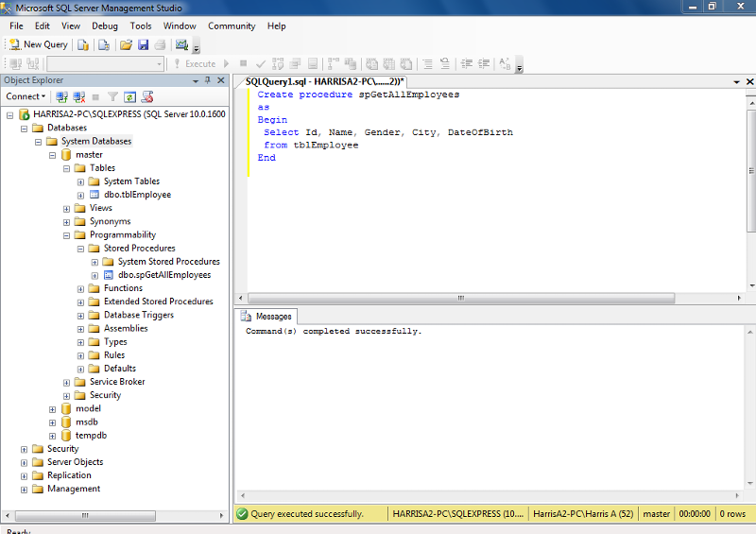Click '0 rows' in the status bar
The image size is (756, 534).
click(x=733, y=514)
